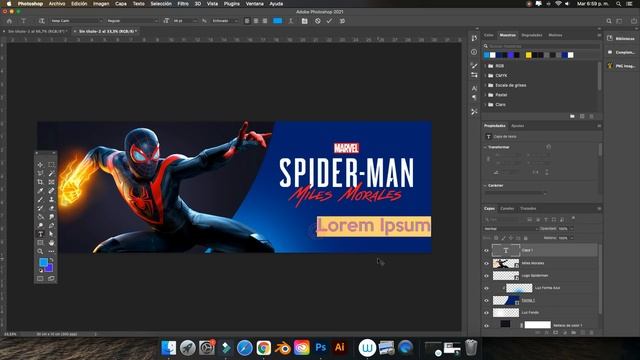
Task: Open the History panel icon in side dock
Action: coord(474,38)
